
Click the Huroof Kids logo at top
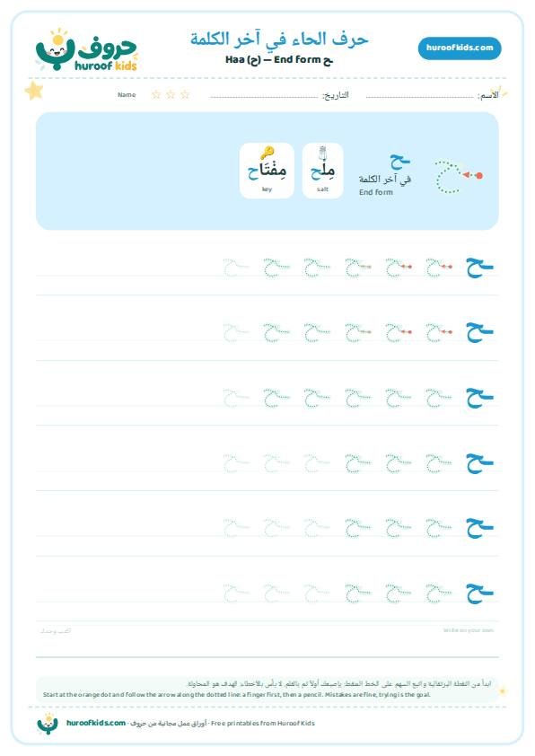pos(86,50)
